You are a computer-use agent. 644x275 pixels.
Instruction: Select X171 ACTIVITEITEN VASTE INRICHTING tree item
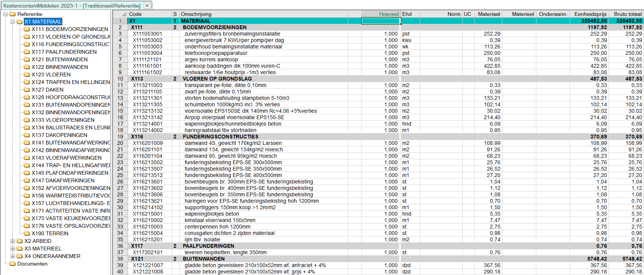point(71,211)
